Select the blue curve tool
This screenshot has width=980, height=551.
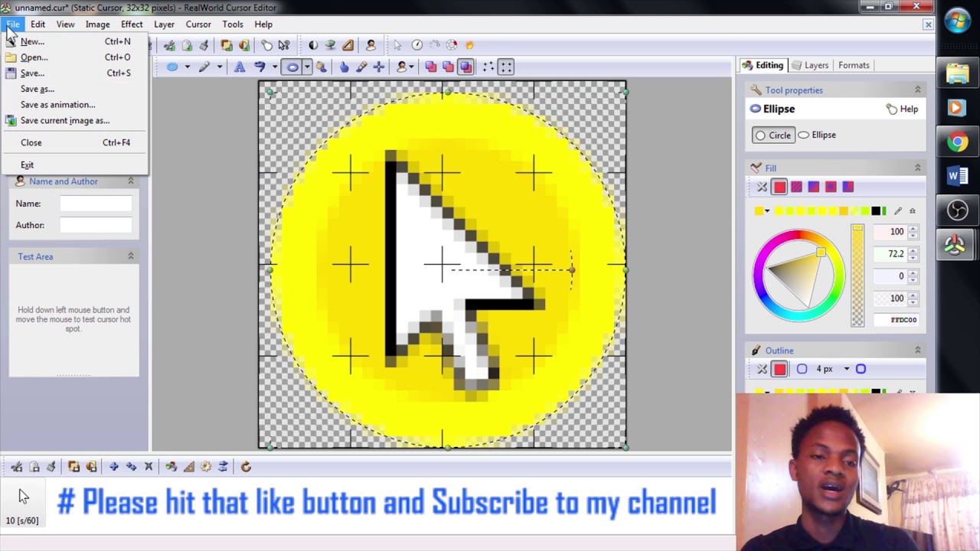point(260,67)
